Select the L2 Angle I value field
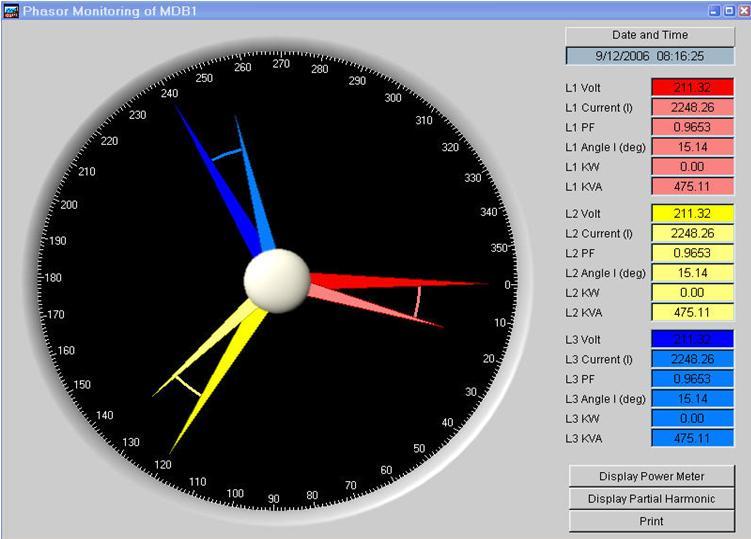 point(692,272)
